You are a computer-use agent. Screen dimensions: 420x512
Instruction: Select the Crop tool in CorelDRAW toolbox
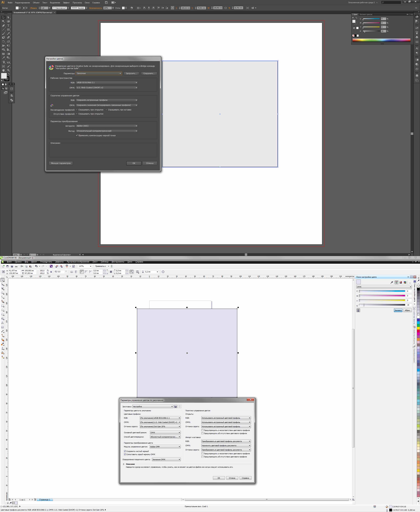click(3, 289)
